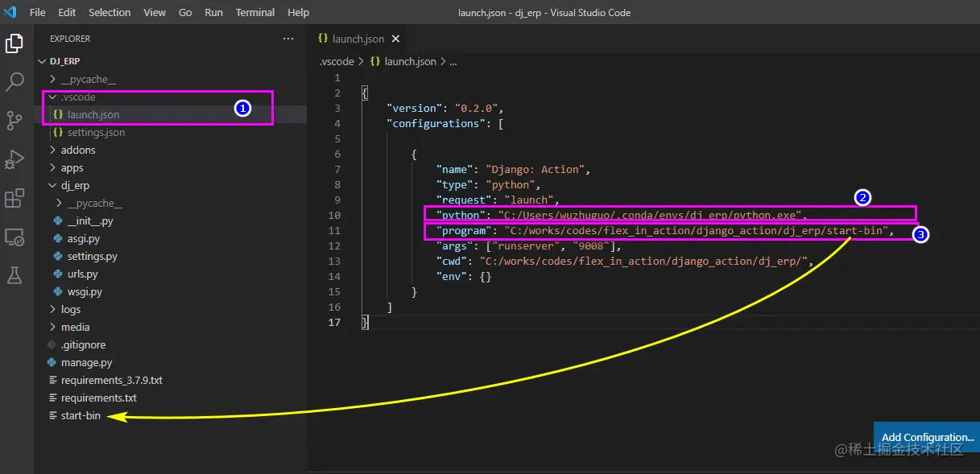Open the File menu
This screenshot has height=474, width=980.
click(37, 12)
